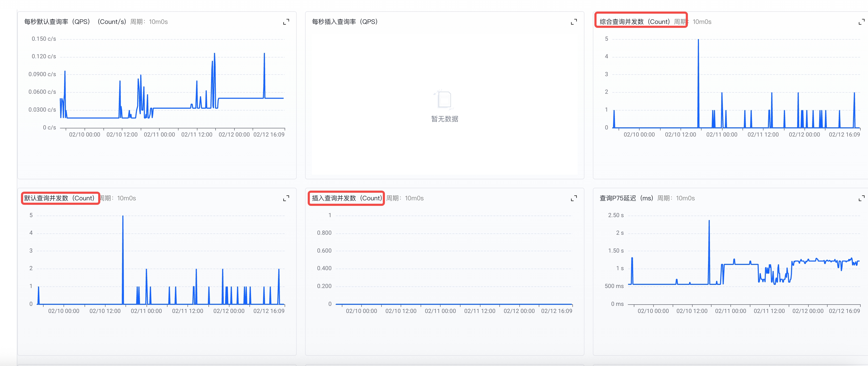Image resolution: width=868 pixels, height=366 pixels.
Task: Click 02/11 12:00 label under 查询P75延迟 chart
Action: [769, 311]
